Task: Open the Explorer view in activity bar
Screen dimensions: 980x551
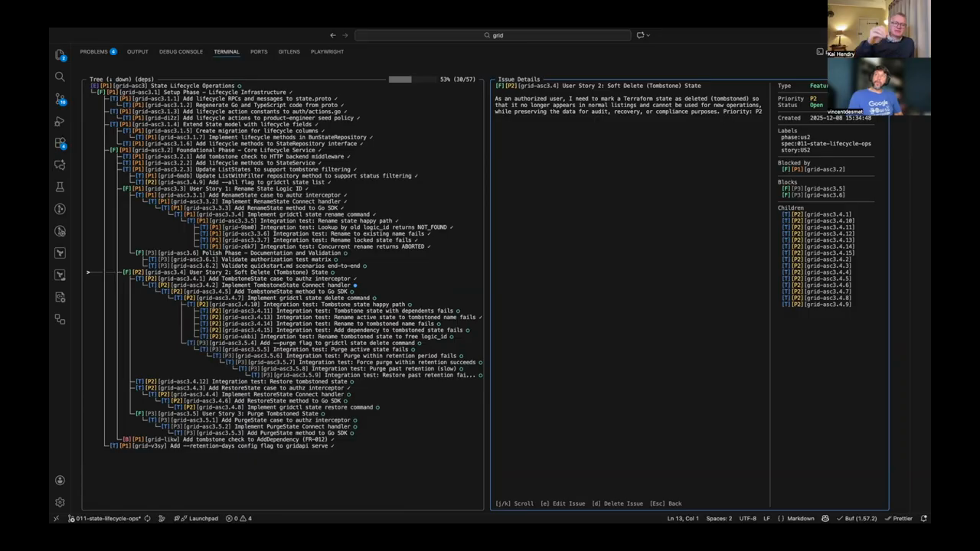Action: point(60,54)
